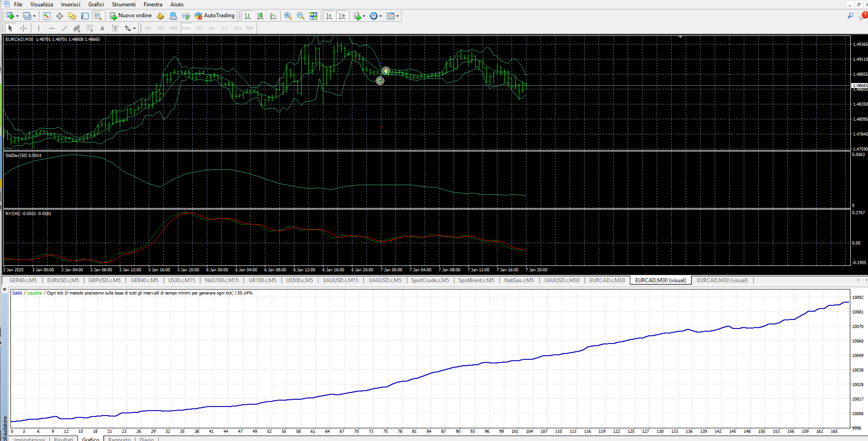This screenshot has height=441, width=868.
Task: Switch to the XAUUSD.r,M30 chart tab
Action: (561, 280)
